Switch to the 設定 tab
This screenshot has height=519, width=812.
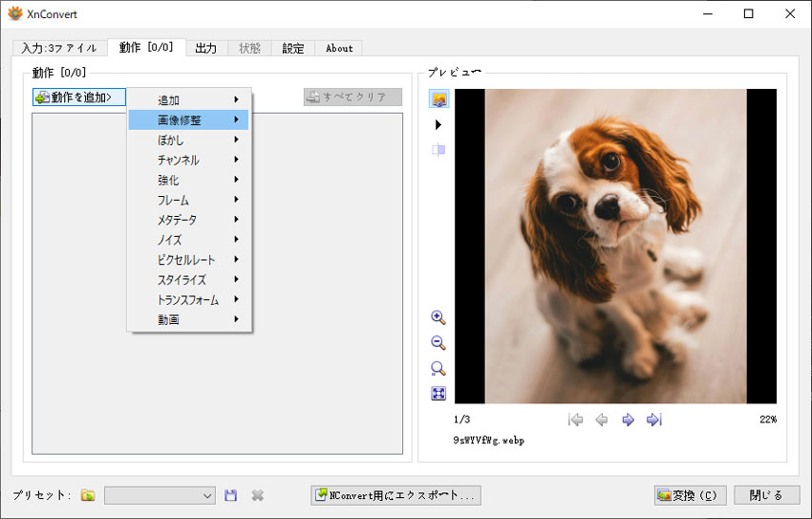tap(293, 48)
